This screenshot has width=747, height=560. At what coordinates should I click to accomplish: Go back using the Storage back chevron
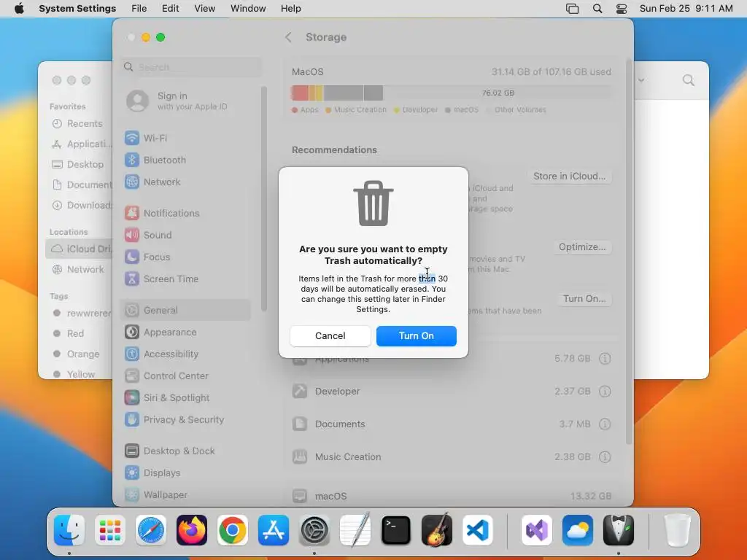point(288,37)
